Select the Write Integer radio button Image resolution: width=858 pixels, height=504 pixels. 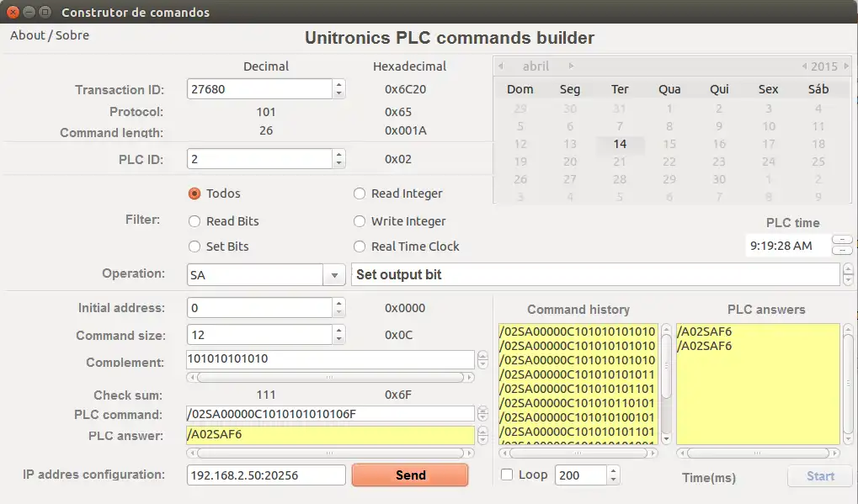tap(360, 220)
